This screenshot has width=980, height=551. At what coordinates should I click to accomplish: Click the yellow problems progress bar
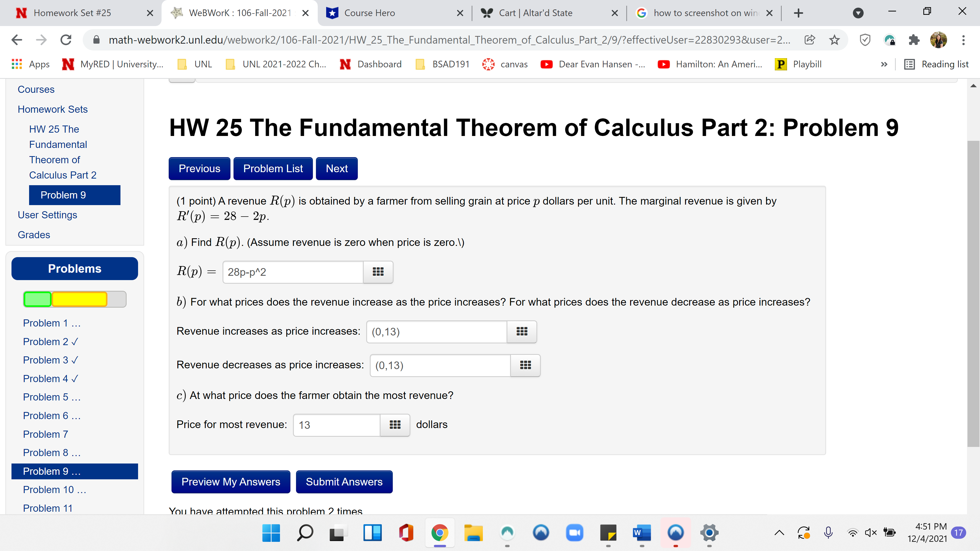coord(80,299)
